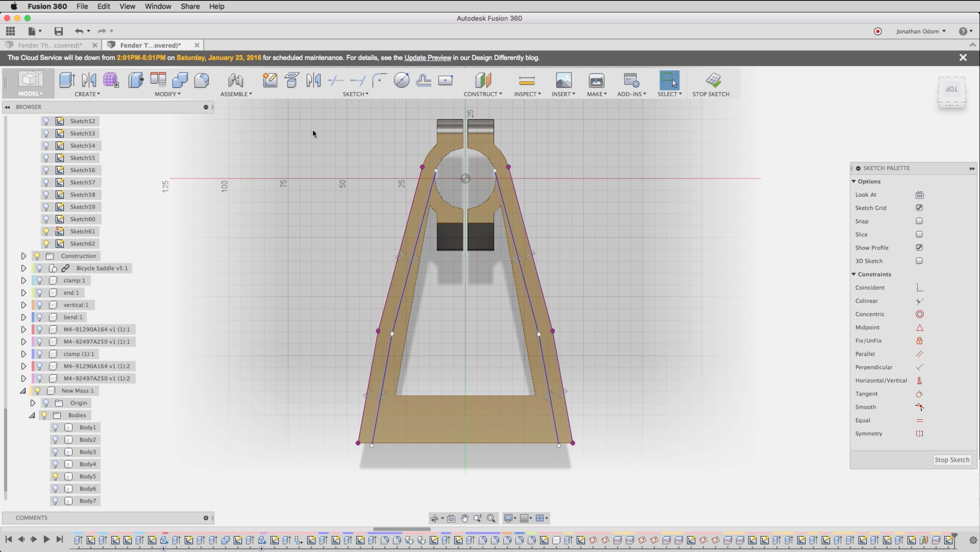Collapse the Bodies folder tree node
Screen dimensions: 980x552
point(32,415)
